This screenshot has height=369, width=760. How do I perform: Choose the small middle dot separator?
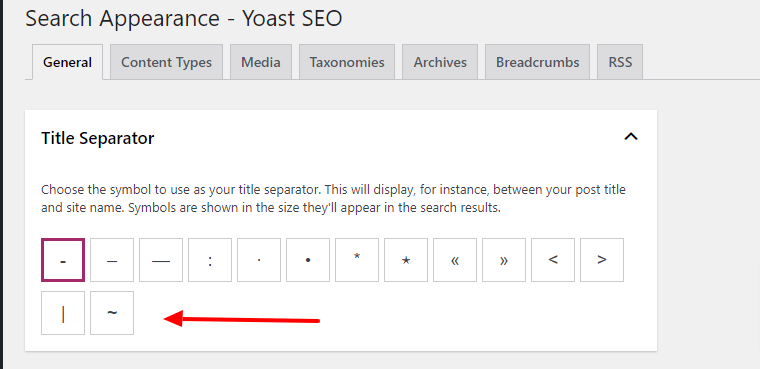pos(259,260)
